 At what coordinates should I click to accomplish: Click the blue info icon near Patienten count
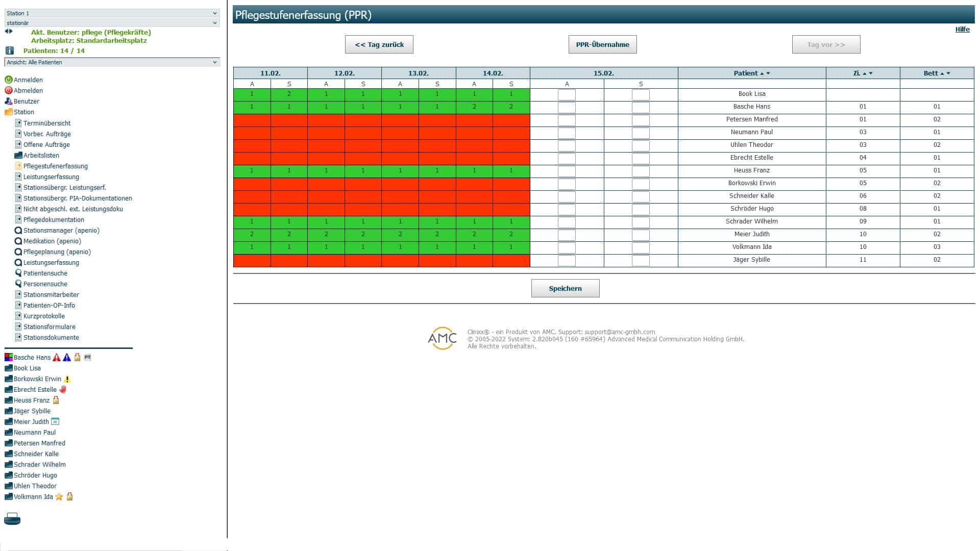tap(9, 51)
